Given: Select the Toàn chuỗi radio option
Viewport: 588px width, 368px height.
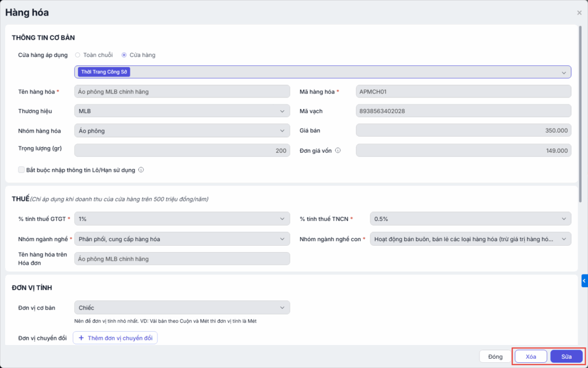Looking at the screenshot, I should pyautogui.click(x=78, y=55).
